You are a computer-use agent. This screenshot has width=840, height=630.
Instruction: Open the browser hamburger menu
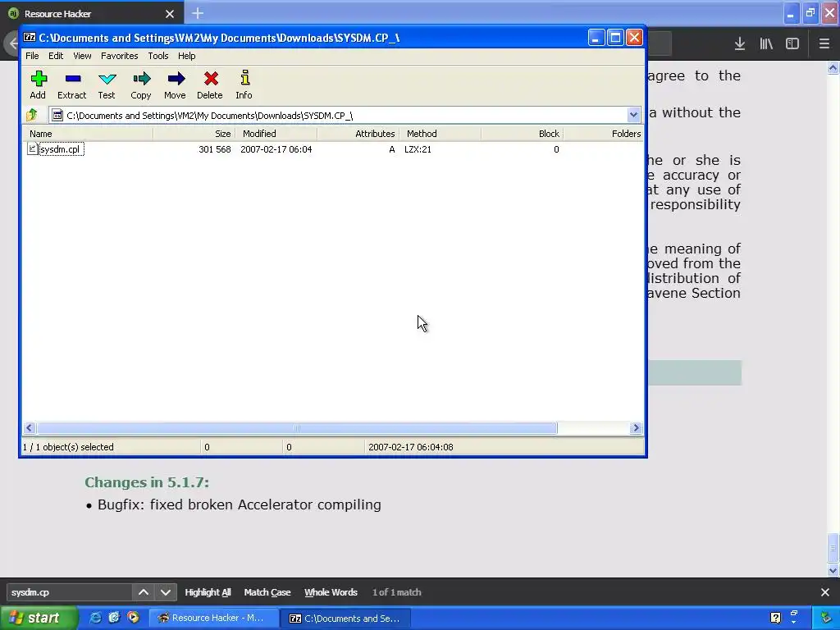tap(824, 44)
